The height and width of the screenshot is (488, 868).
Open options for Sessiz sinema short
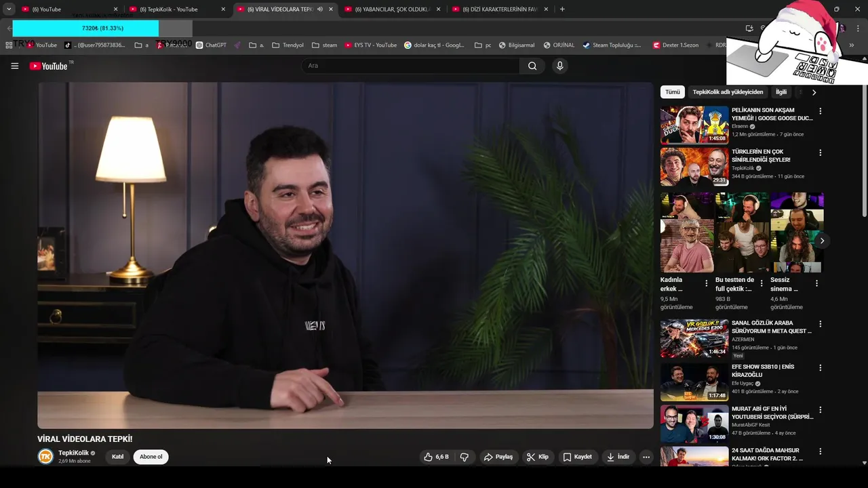click(816, 283)
